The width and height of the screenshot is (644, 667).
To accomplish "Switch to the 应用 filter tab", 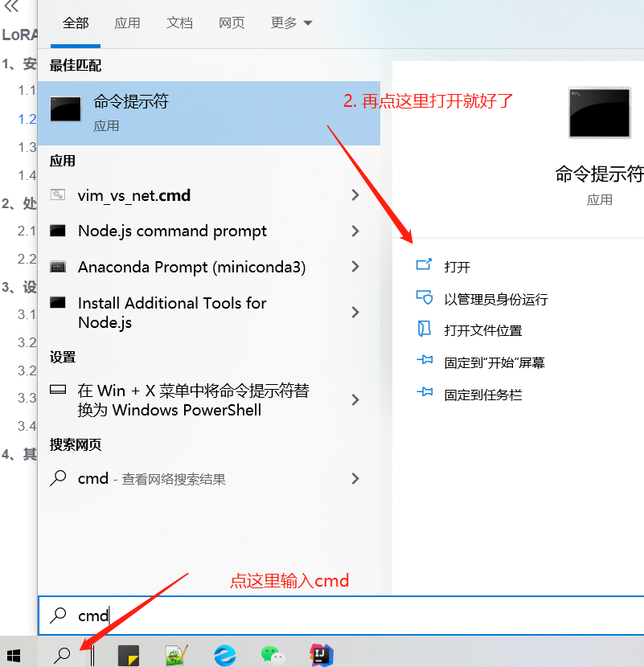I will [127, 23].
